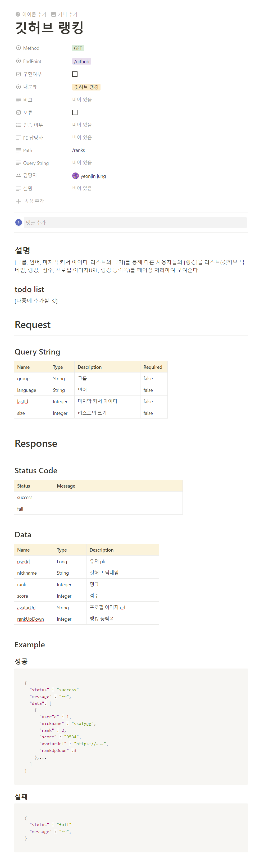Viewport: 269px width, 868px height.
Task: Click the 설명 property icon
Action: [x=19, y=188]
